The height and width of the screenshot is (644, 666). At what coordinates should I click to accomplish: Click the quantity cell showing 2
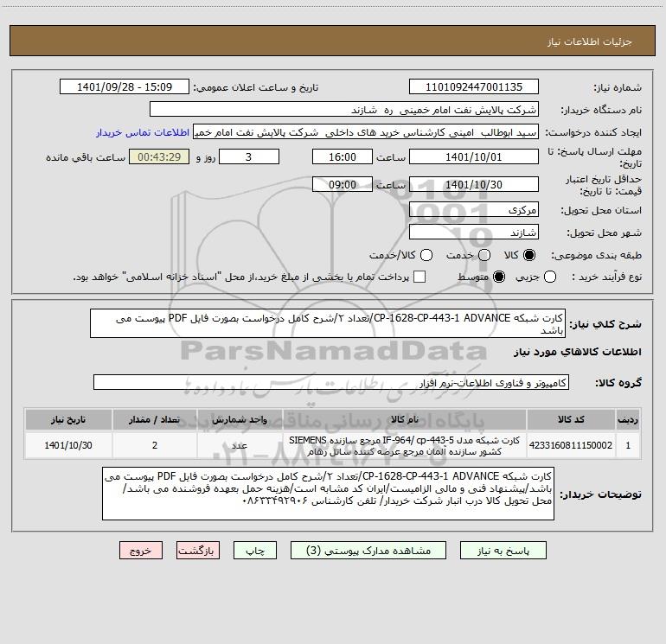coord(155,445)
